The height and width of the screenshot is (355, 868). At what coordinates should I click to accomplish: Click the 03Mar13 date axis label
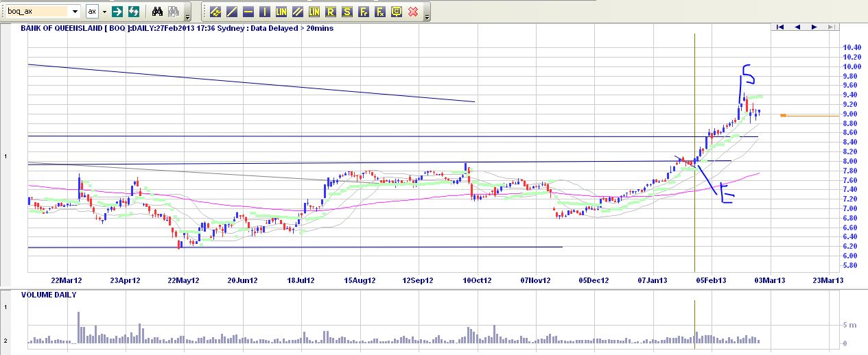click(x=770, y=280)
